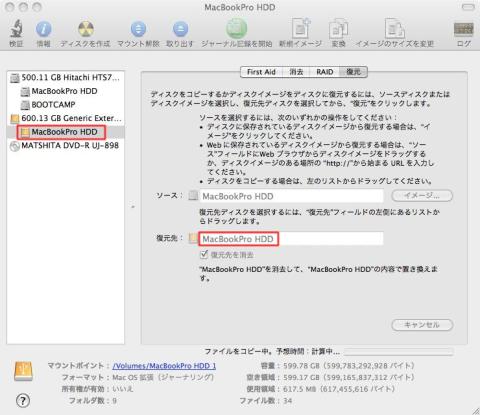Select the MATSHITA DVD-R UJ-898 drive
This screenshot has height=415, width=480.
coord(66,146)
